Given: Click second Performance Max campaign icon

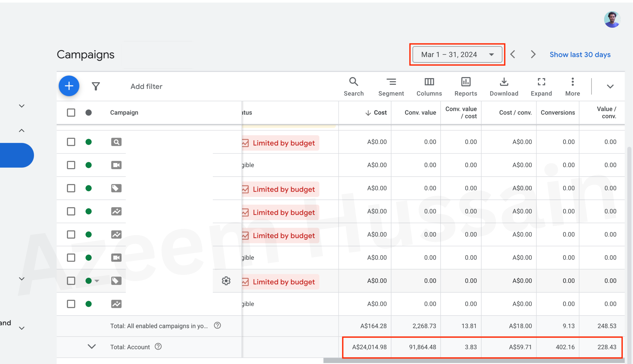Looking at the screenshot, I should pyautogui.click(x=116, y=234).
